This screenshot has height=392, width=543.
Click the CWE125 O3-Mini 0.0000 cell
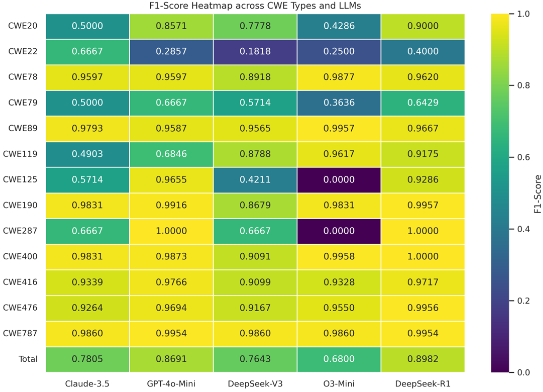click(339, 180)
